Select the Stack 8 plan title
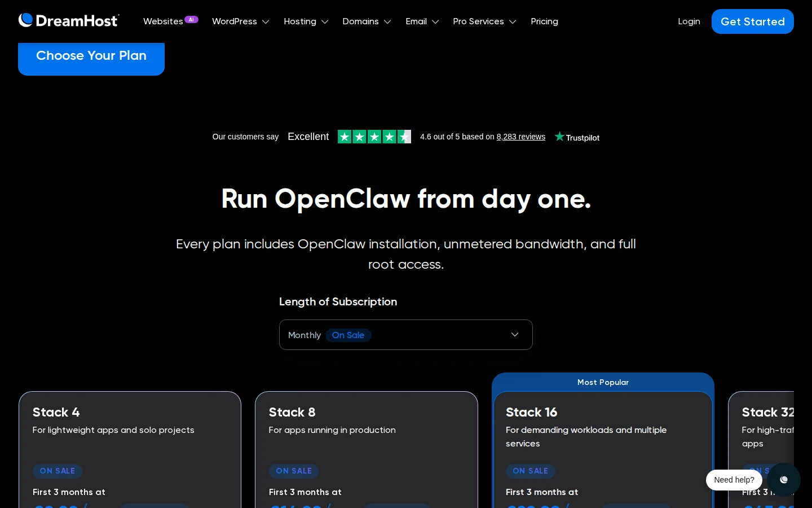The height and width of the screenshot is (508, 812). 292,412
